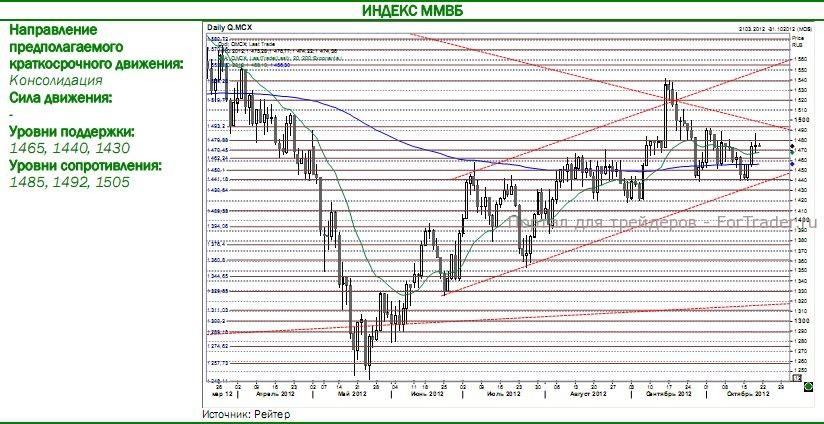
Task: Select the black diamond last-price marker on price axis
Action: coord(792,144)
